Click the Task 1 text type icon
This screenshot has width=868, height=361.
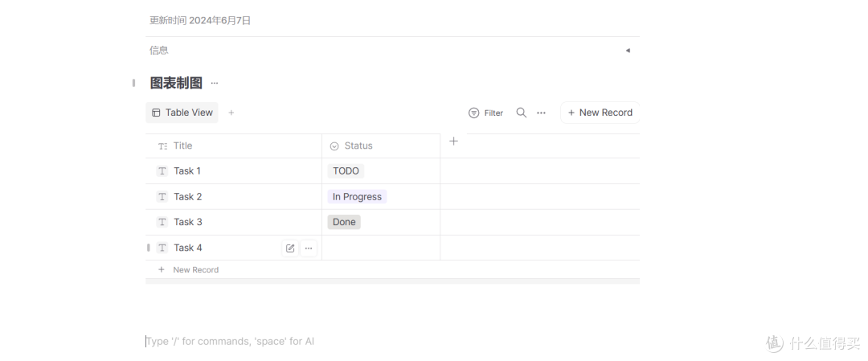(162, 171)
